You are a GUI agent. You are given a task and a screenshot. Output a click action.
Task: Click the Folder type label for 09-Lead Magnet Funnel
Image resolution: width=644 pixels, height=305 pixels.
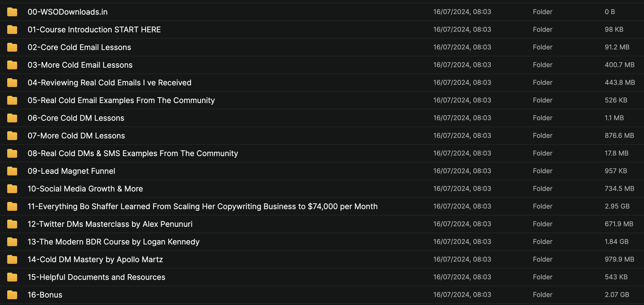543,171
